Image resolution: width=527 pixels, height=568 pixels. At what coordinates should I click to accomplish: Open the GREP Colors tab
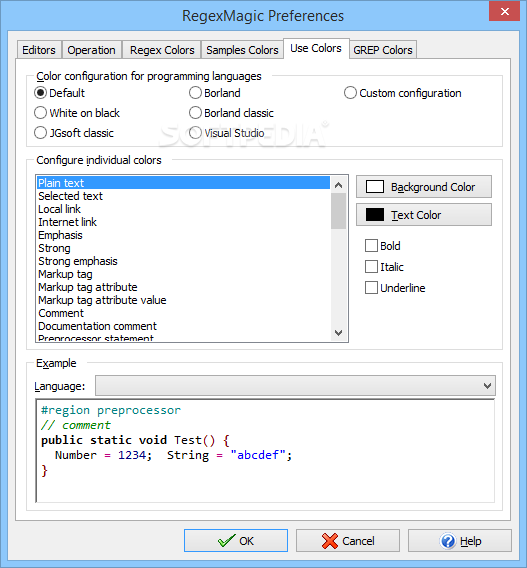pyautogui.click(x=383, y=50)
